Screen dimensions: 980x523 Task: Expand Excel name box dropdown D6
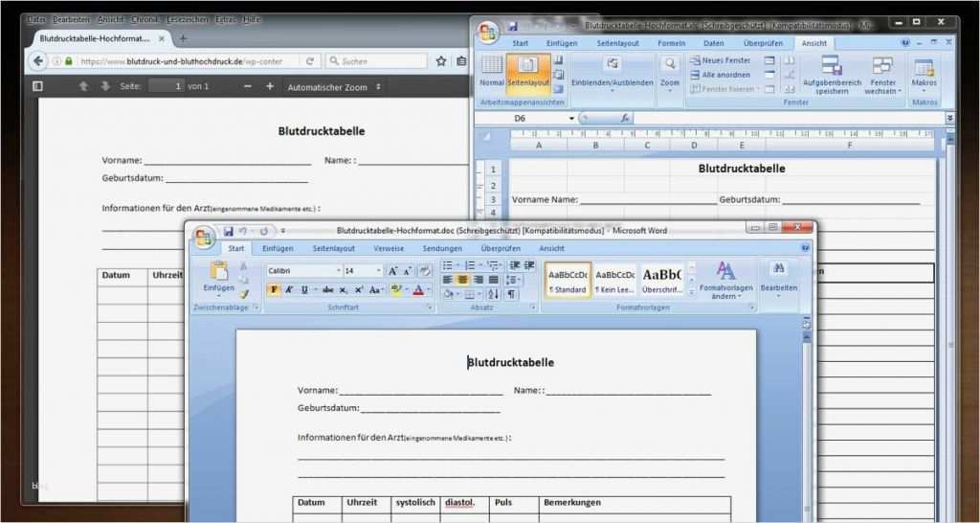coord(571,118)
